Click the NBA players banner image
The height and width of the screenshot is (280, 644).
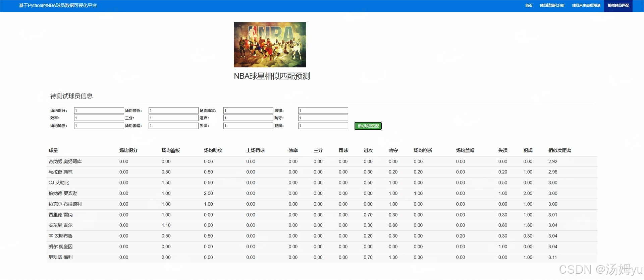click(270, 45)
